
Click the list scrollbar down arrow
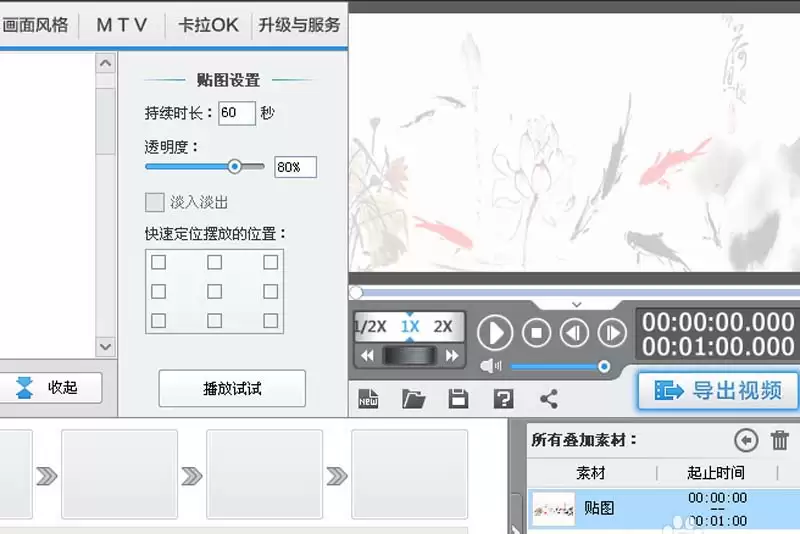click(x=106, y=347)
